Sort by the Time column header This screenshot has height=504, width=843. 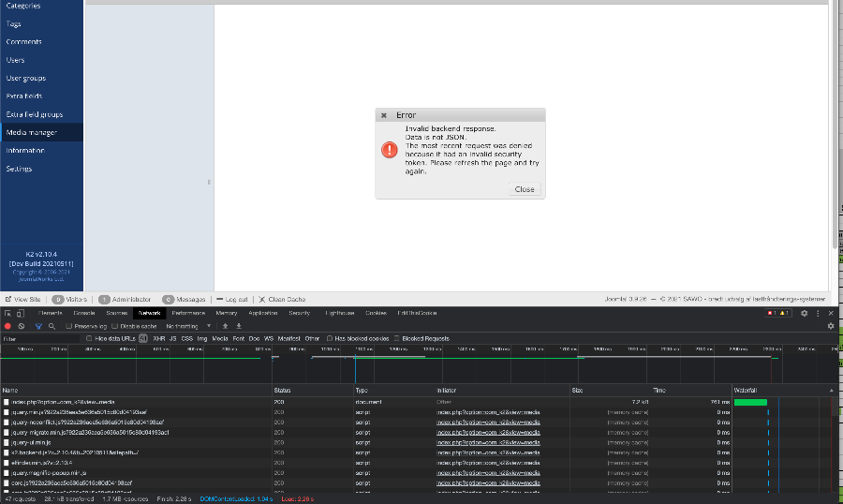tap(691, 391)
